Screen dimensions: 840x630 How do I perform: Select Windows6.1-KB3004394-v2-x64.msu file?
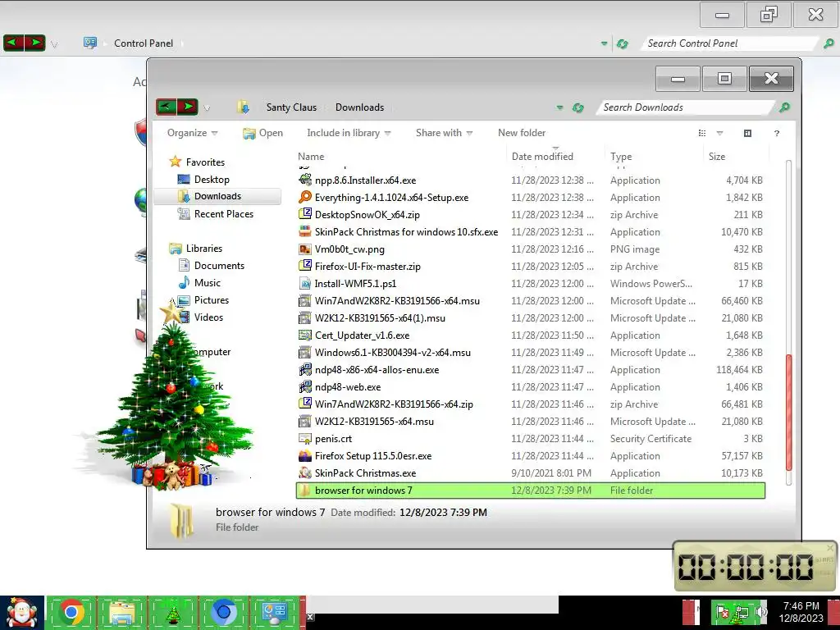pos(393,353)
